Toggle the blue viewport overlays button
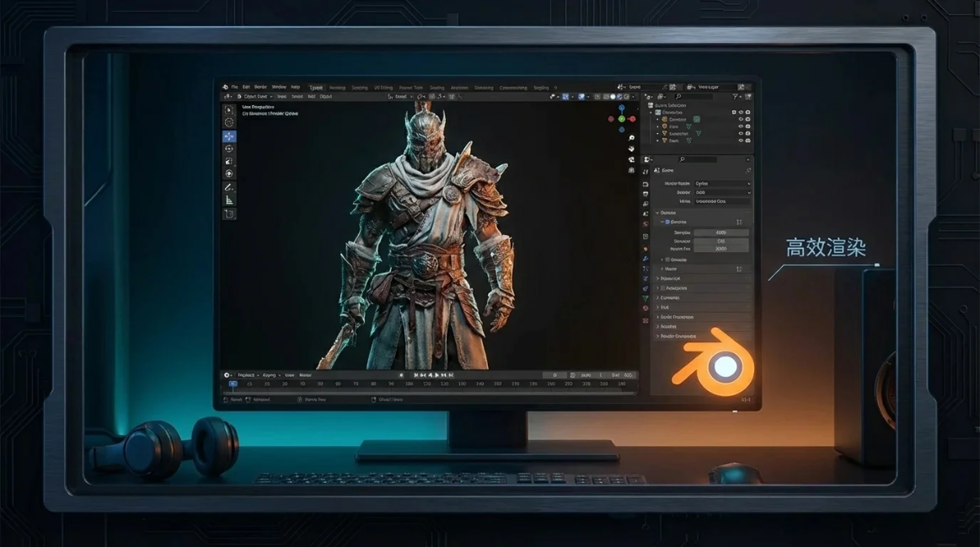This screenshot has width=980, height=547. (x=581, y=97)
